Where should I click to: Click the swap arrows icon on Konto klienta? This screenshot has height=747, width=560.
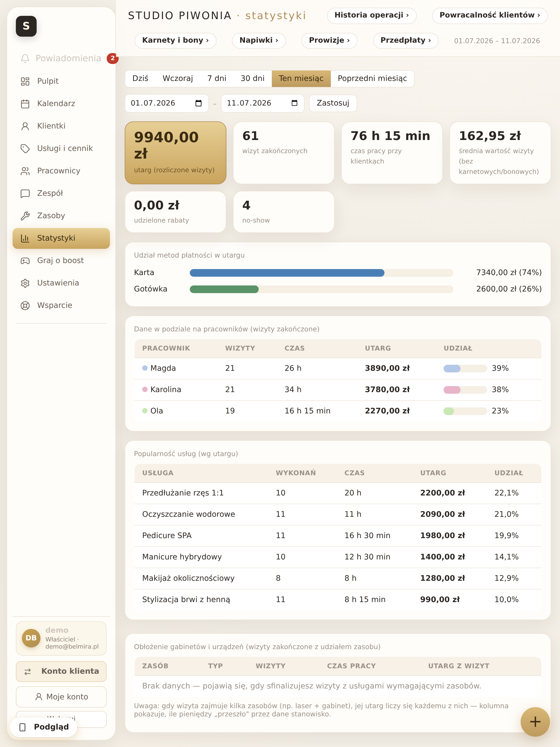coord(28,671)
